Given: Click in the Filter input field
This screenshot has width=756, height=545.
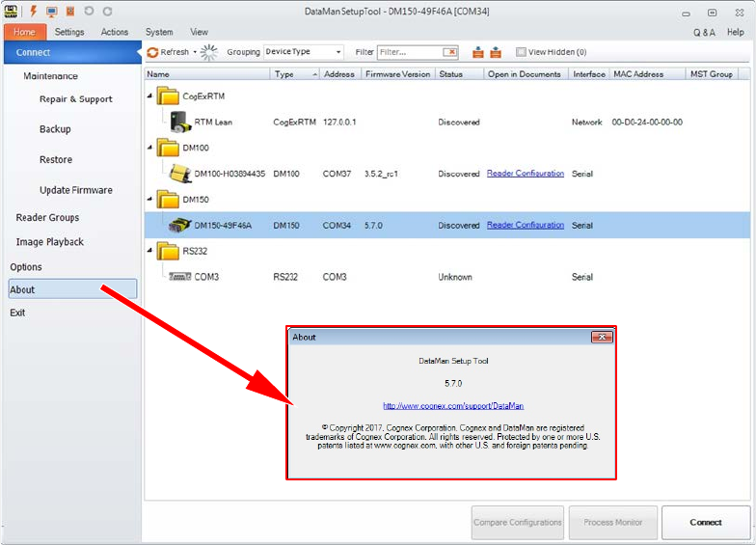Looking at the screenshot, I should [411, 52].
